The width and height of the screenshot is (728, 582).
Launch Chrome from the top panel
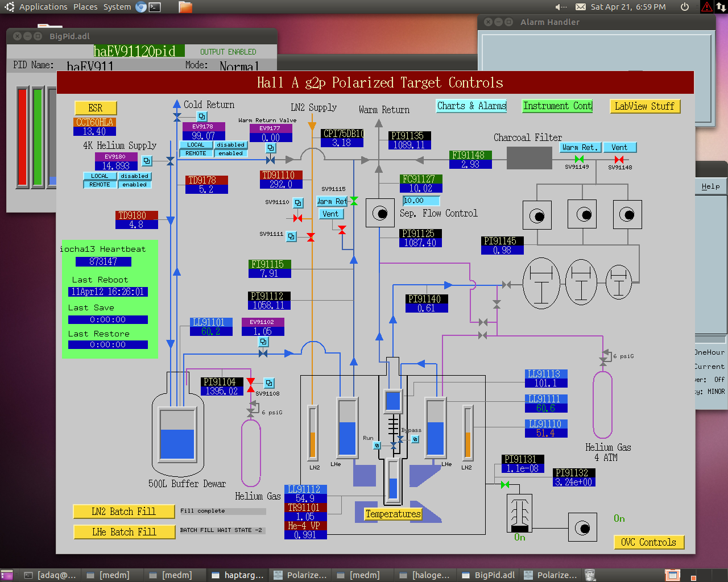(141, 7)
